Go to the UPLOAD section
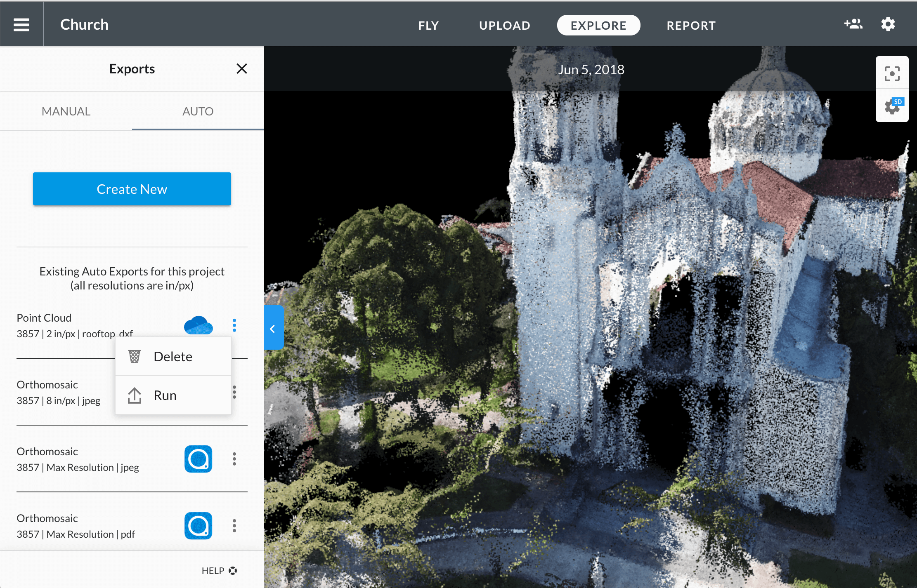 tap(505, 25)
